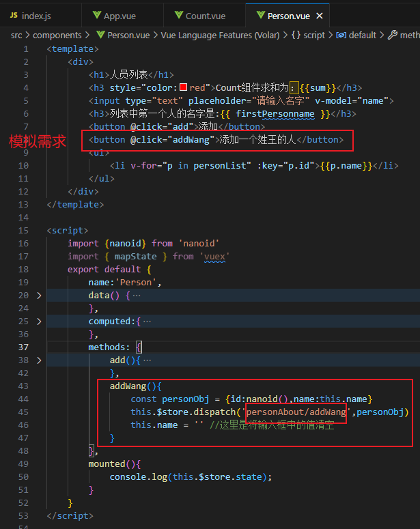420x529 pixels.
Task: Click the {{sum}} interpolation
Action: pos(318,88)
